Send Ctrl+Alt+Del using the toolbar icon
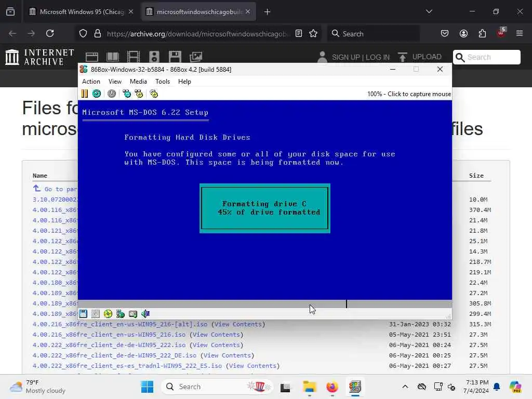The height and width of the screenshot is (399, 532). pyautogui.click(x=127, y=94)
